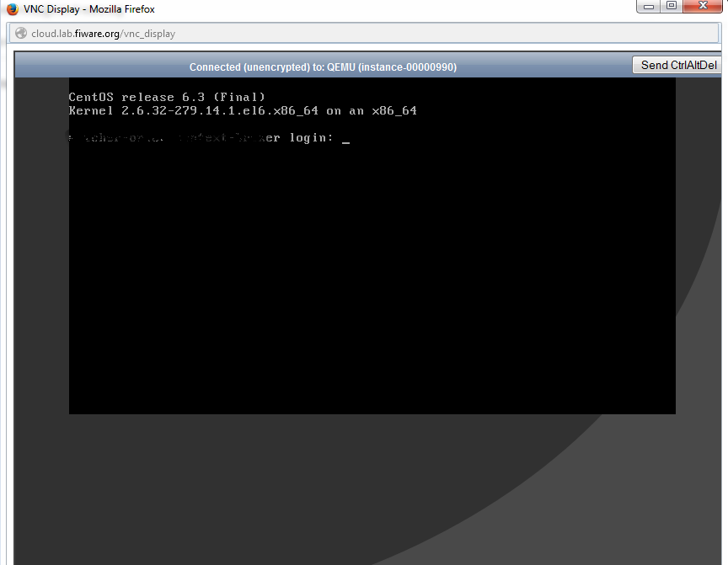Click the login prompt line in console
The width and height of the screenshot is (728, 565).
click(209, 138)
